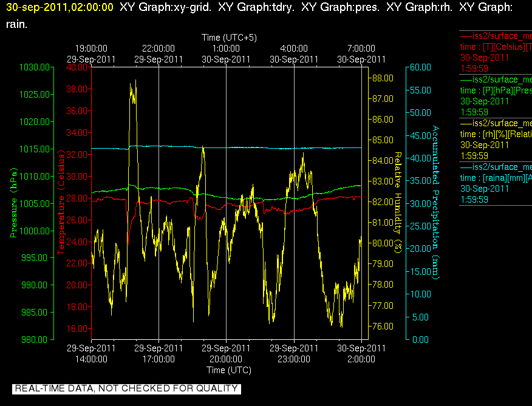
Task: Click the pressure axis value '995.00'
Action: 34,258
